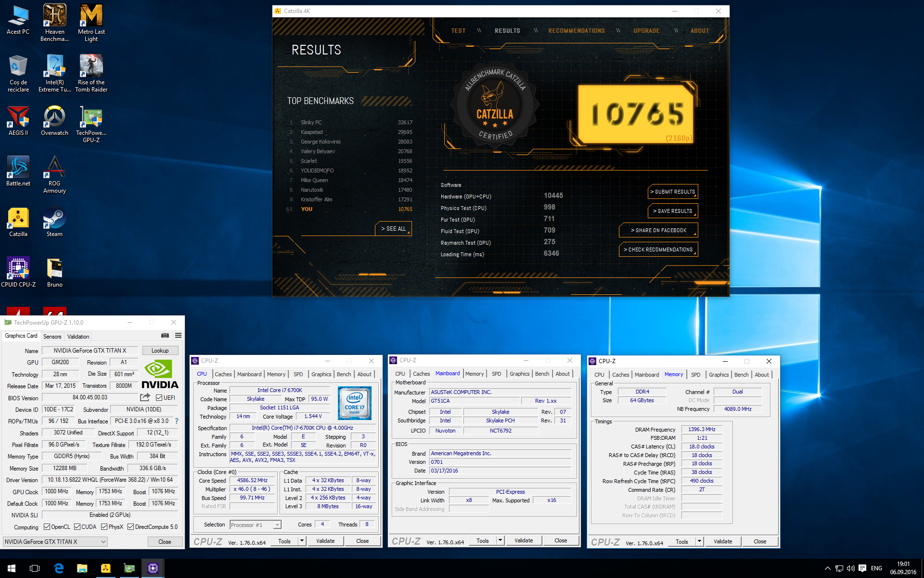Screen dimensions: 924x578
Task: Open the Recycle Bin (Coș de reciclare)
Action: [18, 73]
